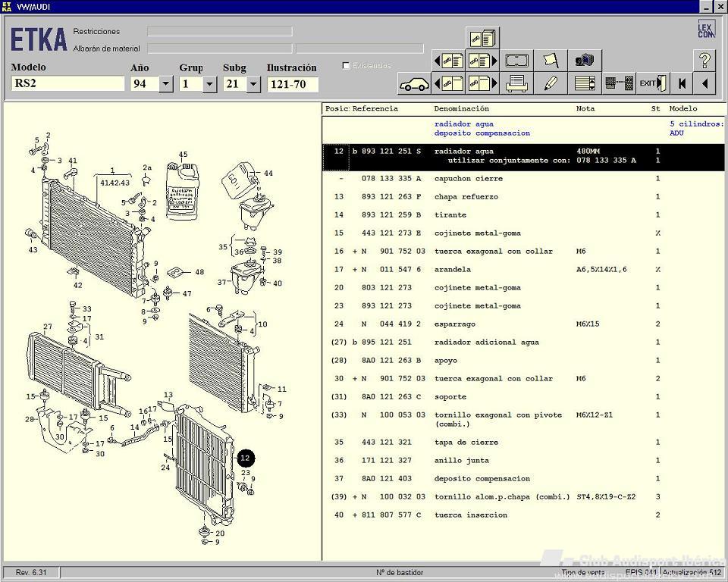The height and width of the screenshot is (582, 728).
Task: Print with the printer icon
Action: (516, 83)
